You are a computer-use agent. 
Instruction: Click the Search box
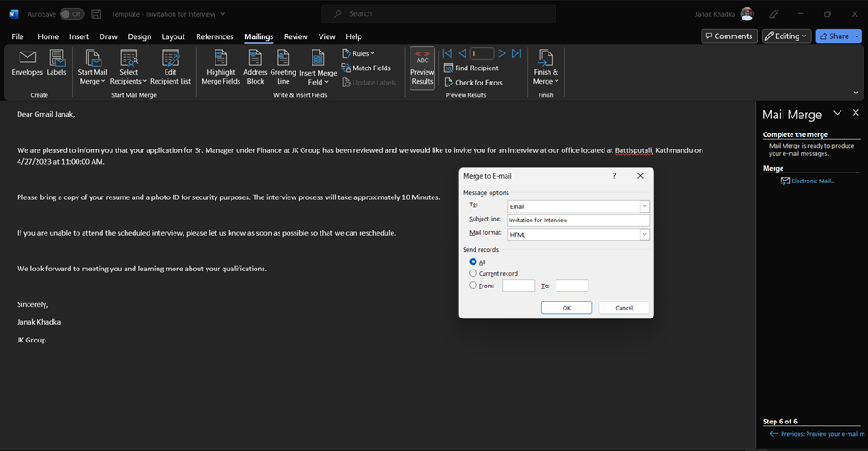click(438, 14)
